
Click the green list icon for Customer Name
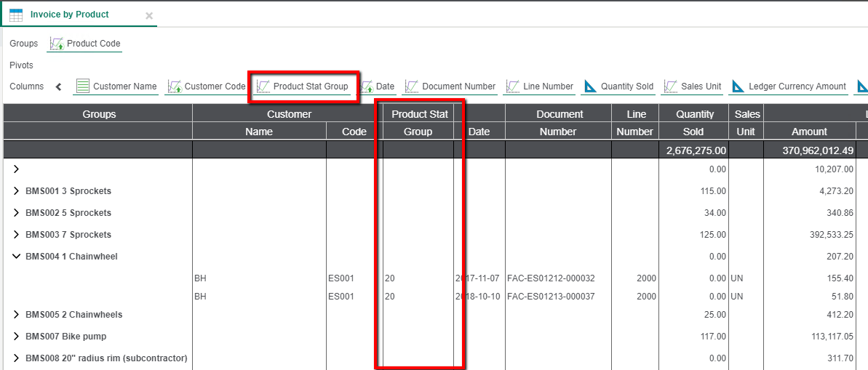click(x=83, y=87)
